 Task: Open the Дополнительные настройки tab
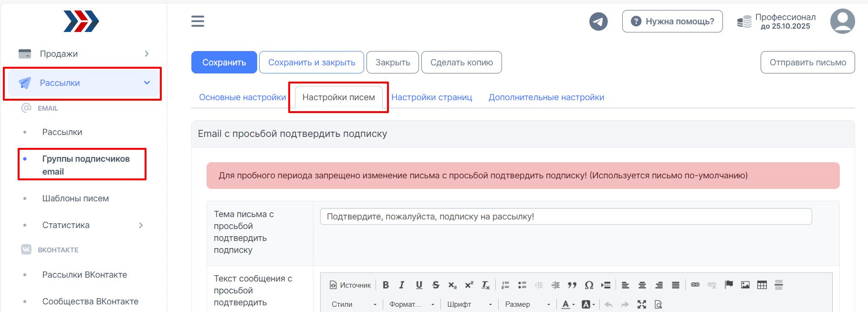coord(546,97)
